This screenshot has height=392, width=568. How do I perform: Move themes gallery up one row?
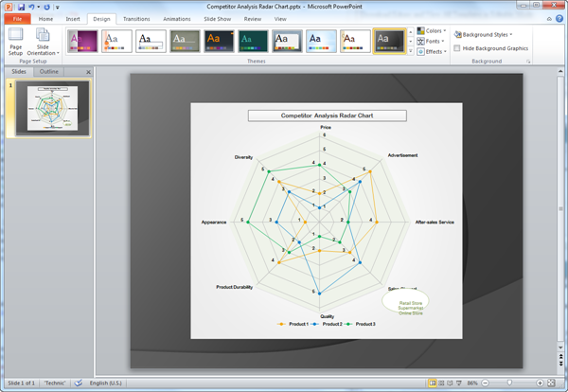click(x=411, y=32)
